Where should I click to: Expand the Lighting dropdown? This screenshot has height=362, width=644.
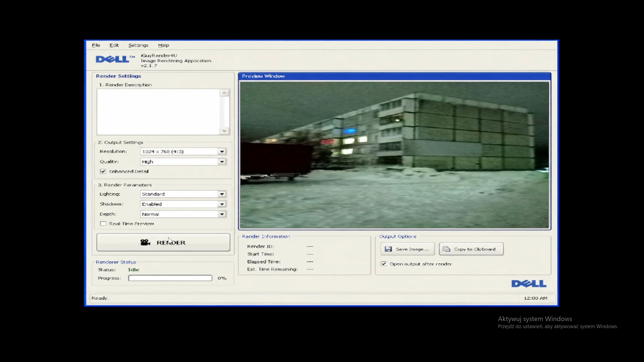(x=222, y=194)
